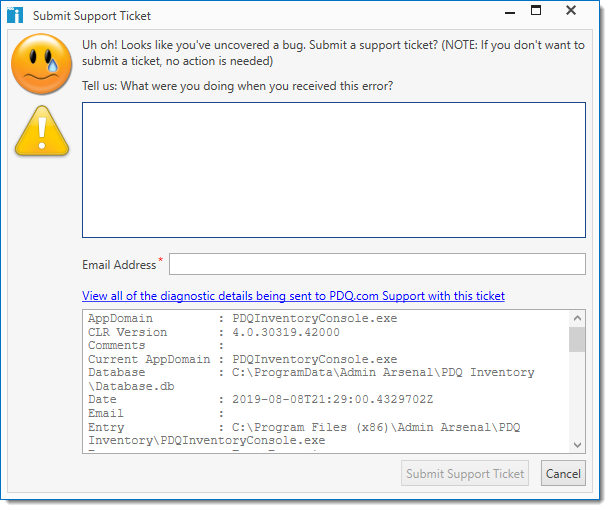Viewport: 610px width, 510px height.
Task: Focus the error description text box
Action: pyautogui.click(x=333, y=169)
